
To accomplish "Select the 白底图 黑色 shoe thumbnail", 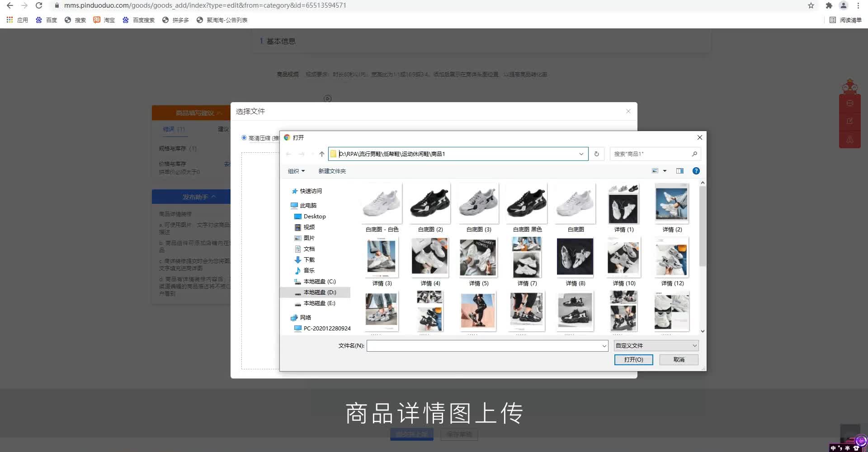I will point(526,203).
